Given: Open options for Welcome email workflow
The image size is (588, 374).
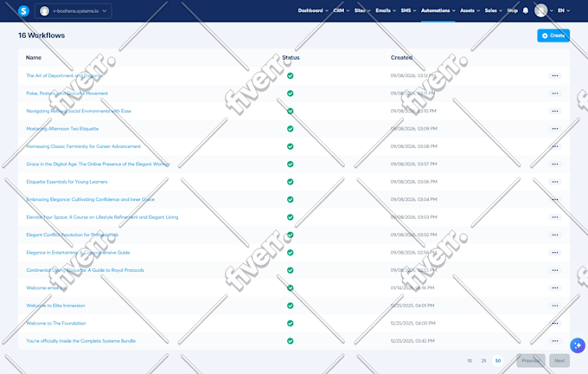Looking at the screenshot, I should tap(555, 287).
